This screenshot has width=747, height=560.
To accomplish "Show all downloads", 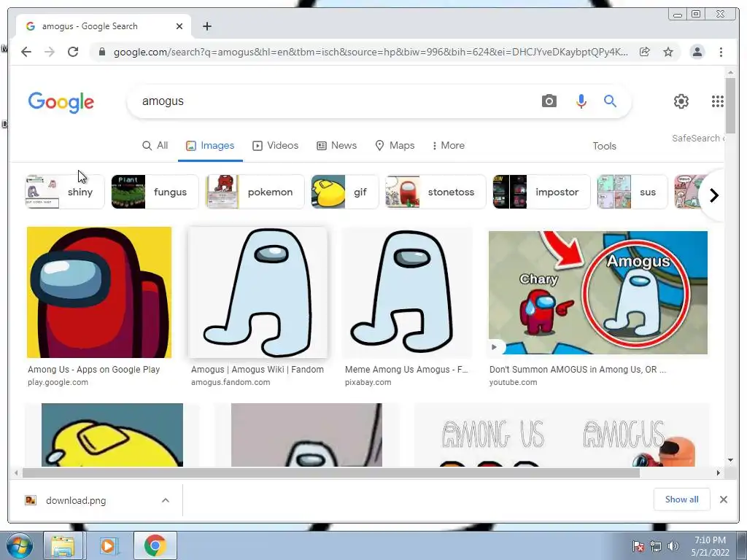I will coord(682,499).
